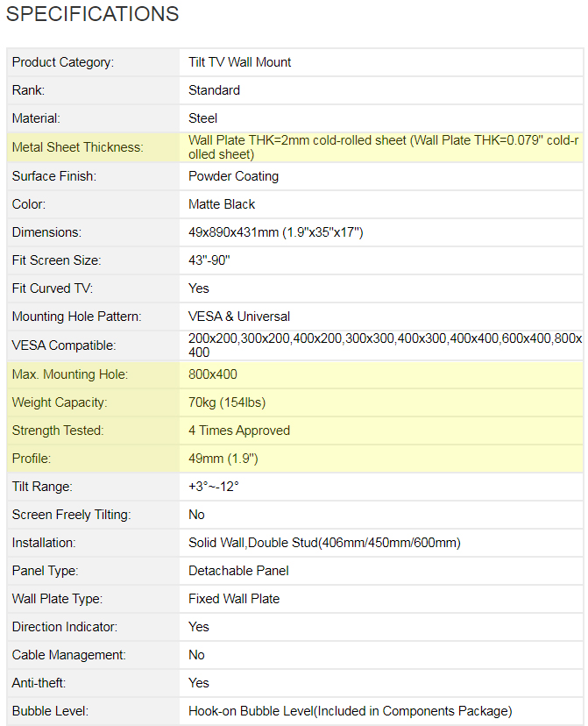Image resolution: width=588 pixels, height=726 pixels.
Task: Select the VESA & Universal hole pattern value
Action: pyautogui.click(x=239, y=317)
